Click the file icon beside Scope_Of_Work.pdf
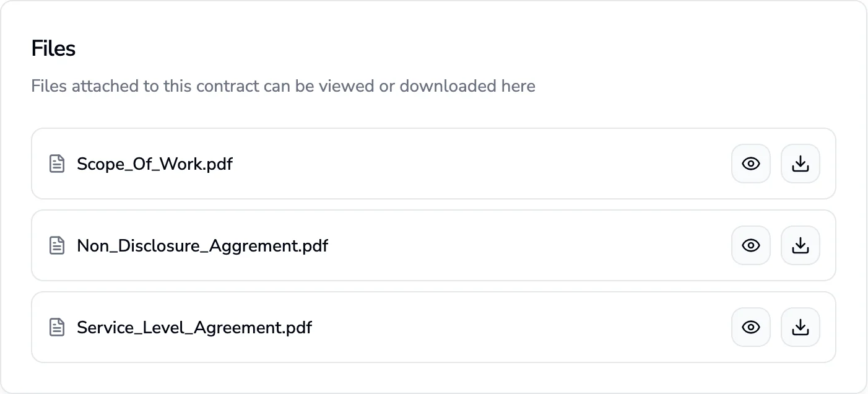 [57, 164]
